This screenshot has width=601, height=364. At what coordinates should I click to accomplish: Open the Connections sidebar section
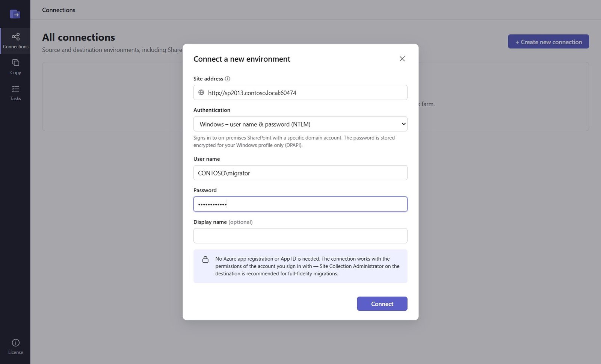(x=15, y=41)
